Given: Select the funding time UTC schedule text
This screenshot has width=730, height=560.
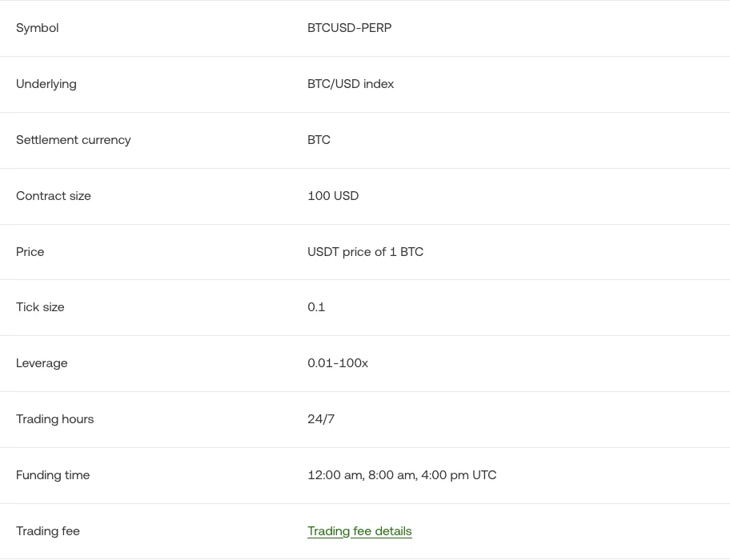Looking at the screenshot, I should pos(402,475).
